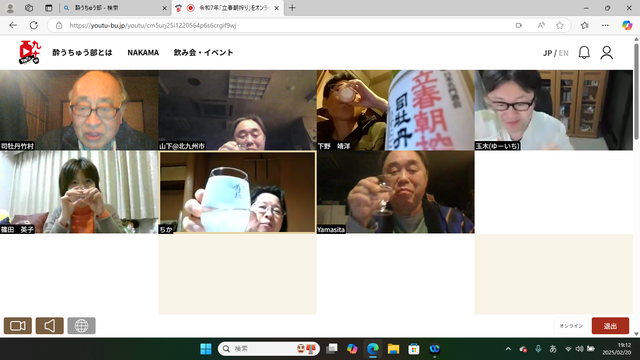Open the workspaces icon in tab bar
640x360 pixels.
[x=29, y=8]
